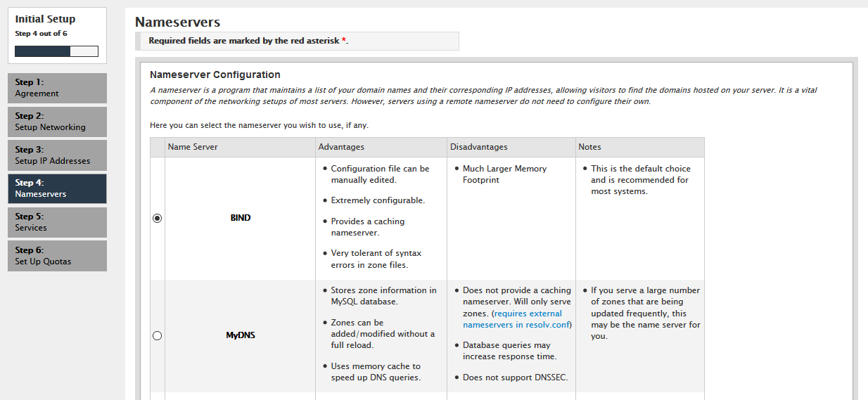Click the MyDNS nameserver label
The width and height of the screenshot is (868, 400).
(x=241, y=335)
